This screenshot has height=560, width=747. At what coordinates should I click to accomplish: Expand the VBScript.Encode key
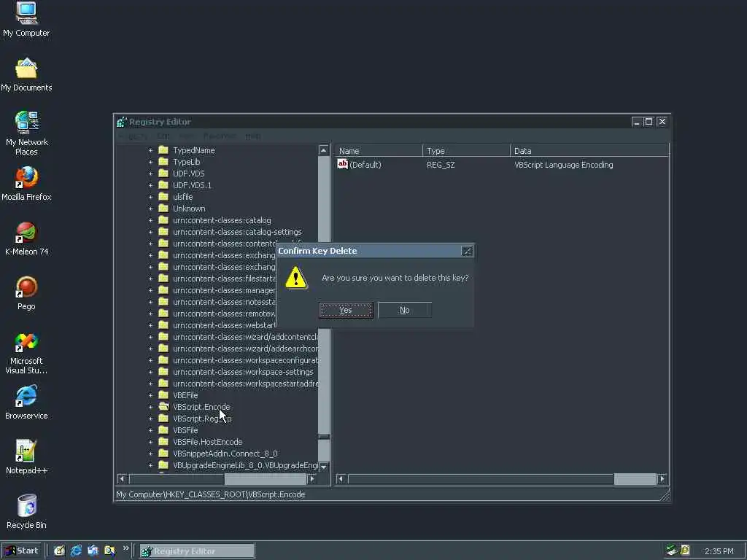[150, 407]
